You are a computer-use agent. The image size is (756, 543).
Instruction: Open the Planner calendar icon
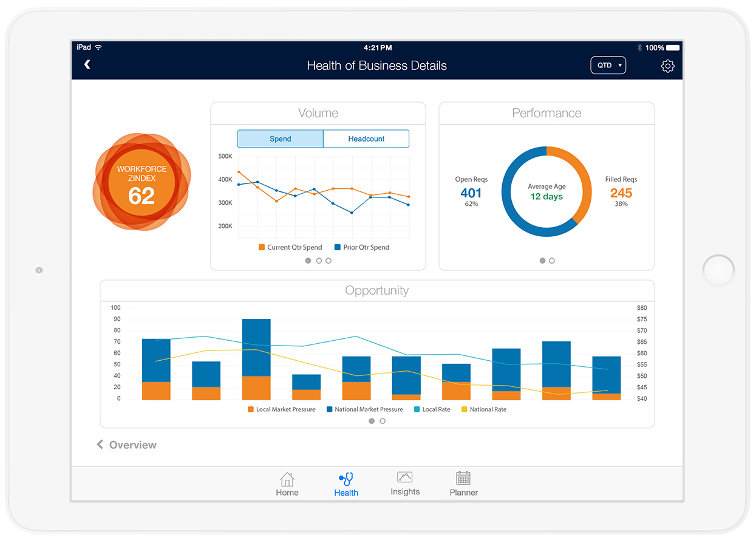[x=463, y=478]
